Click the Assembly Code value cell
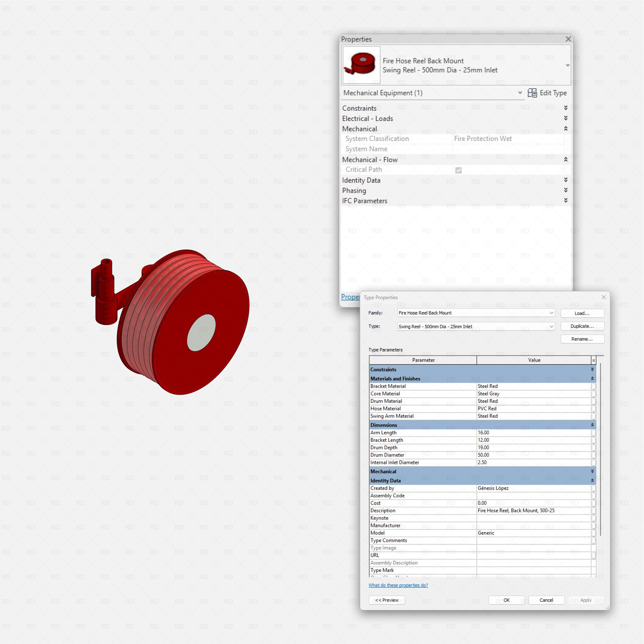This screenshot has height=644, width=644. point(534,496)
